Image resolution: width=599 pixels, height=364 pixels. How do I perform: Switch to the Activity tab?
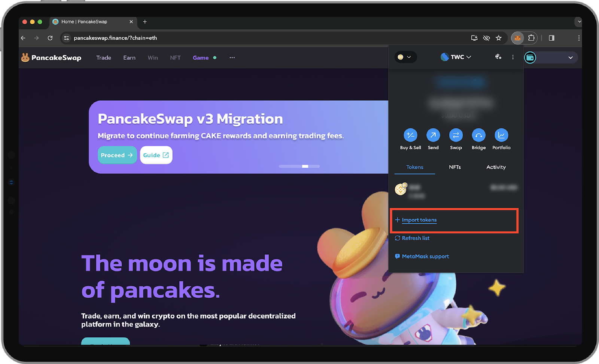tap(496, 167)
